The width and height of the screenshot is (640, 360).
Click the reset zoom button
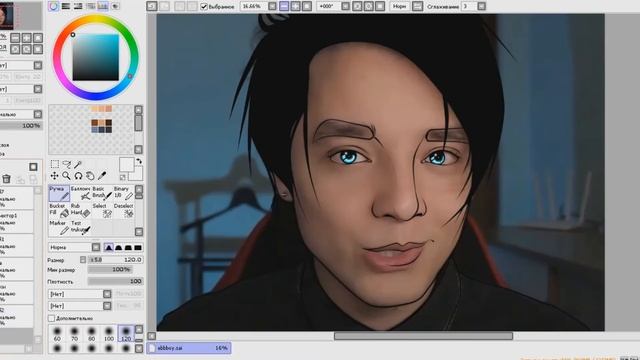307,6
